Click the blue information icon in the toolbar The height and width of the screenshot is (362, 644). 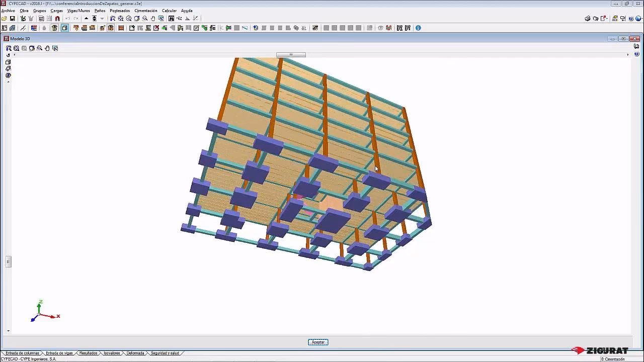pyautogui.click(x=418, y=28)
